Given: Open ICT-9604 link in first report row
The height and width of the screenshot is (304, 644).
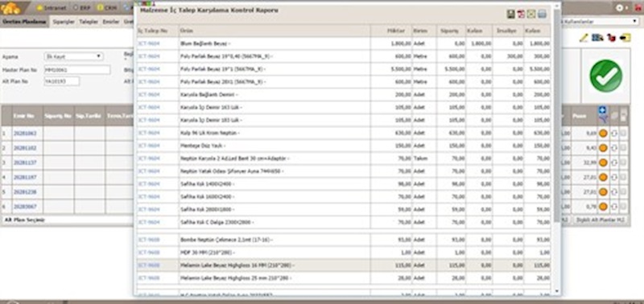Looking at the screenshot, I should (148, 43).
